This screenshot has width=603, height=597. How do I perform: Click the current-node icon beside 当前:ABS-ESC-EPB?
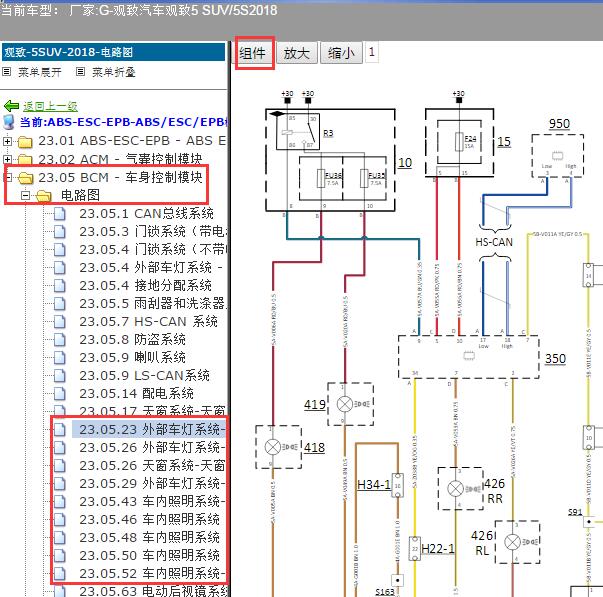click(8, 122)
